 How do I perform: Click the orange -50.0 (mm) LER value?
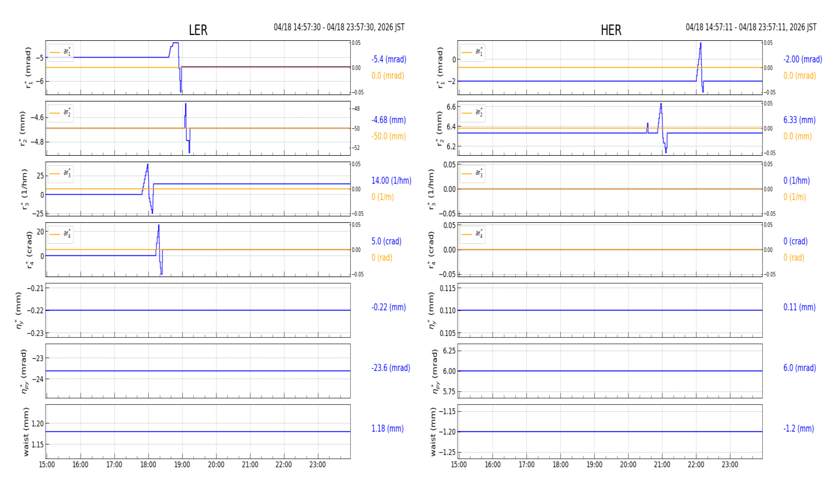[388, 136]
